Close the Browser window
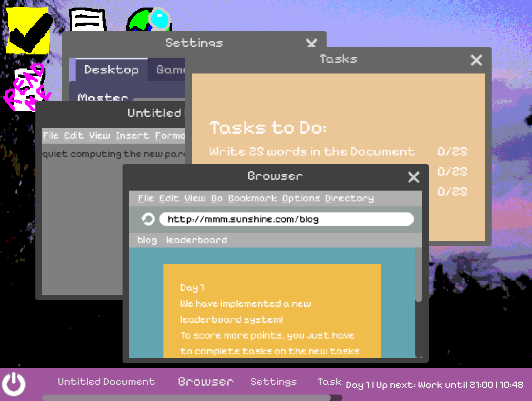 point(413,177)
